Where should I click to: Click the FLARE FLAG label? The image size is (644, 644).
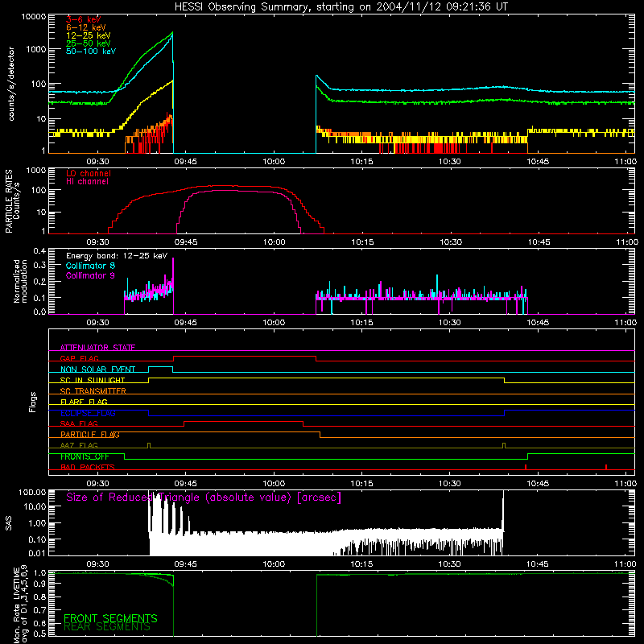pos(84,402)
